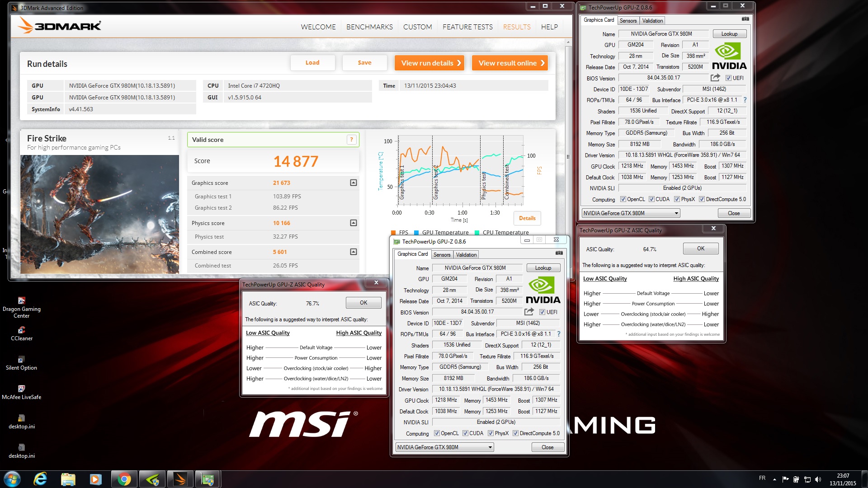The image size is (868, 488).
Task: Click the Load button in Run details
Action: coord(312,63)
